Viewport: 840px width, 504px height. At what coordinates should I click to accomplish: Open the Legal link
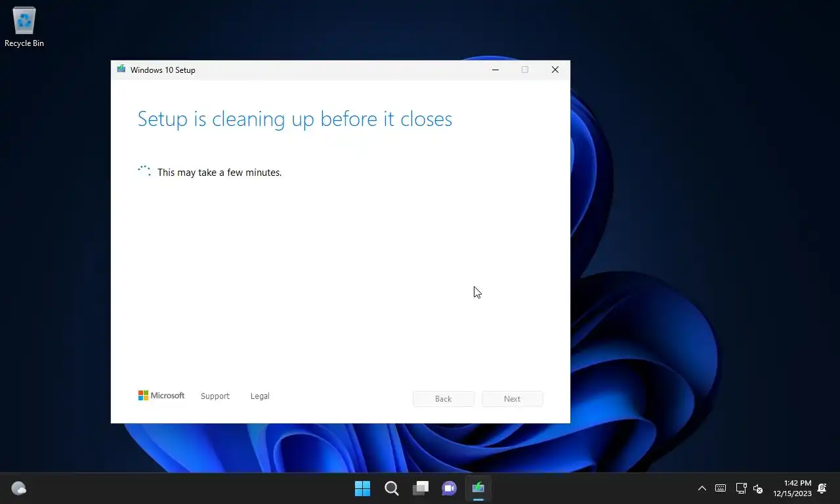click(260, 396)
